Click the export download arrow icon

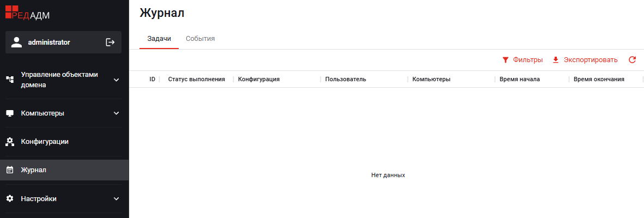[x=556, y=60]
